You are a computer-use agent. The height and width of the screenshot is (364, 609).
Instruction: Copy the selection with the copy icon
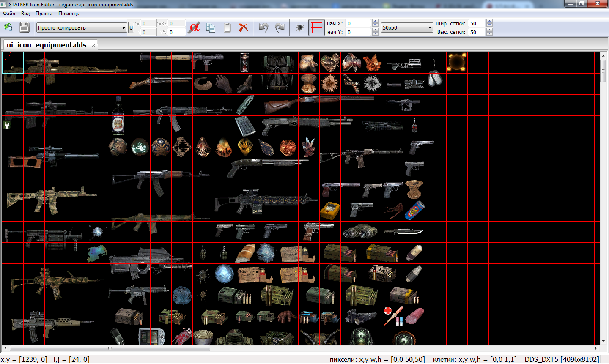(211, 27)
